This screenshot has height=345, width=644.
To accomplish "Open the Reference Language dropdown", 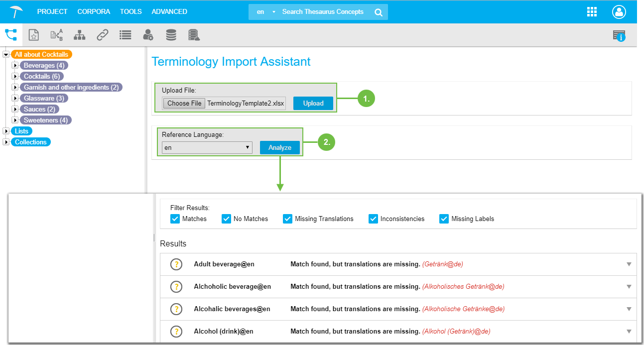I will click(x=207, y=148).
